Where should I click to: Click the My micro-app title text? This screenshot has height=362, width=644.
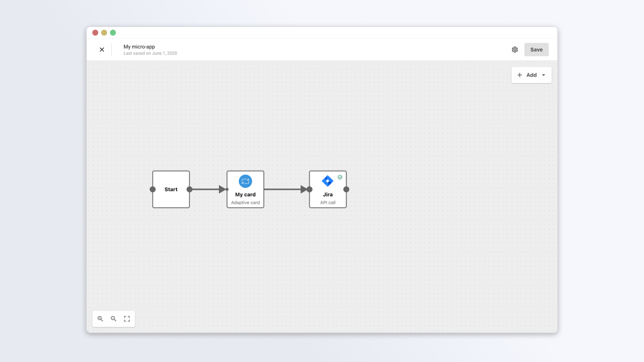139,47
